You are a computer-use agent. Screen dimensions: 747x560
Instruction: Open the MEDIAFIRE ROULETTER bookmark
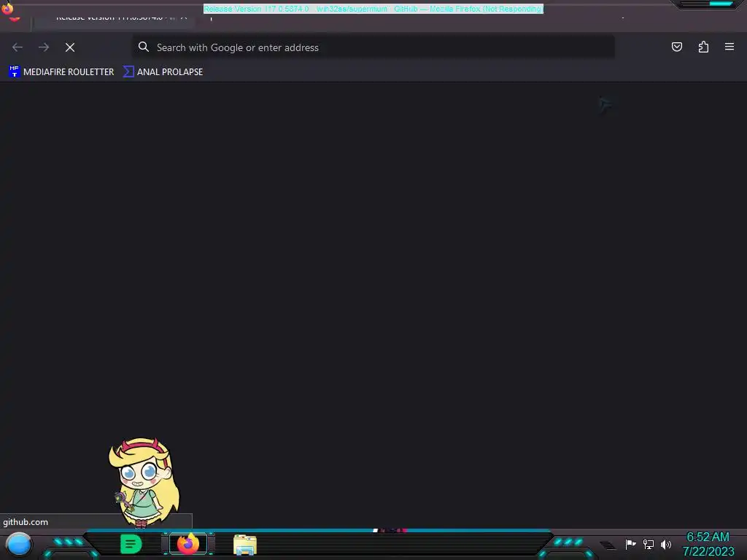(61, 72)
